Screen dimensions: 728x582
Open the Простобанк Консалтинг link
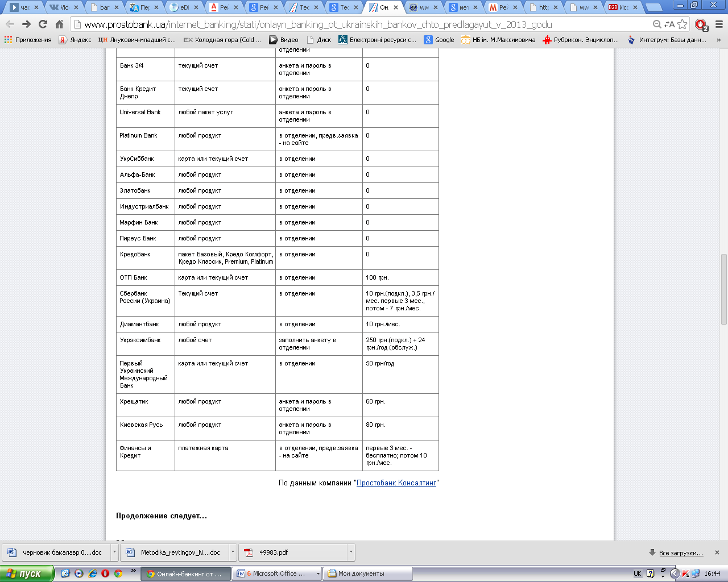396,483
